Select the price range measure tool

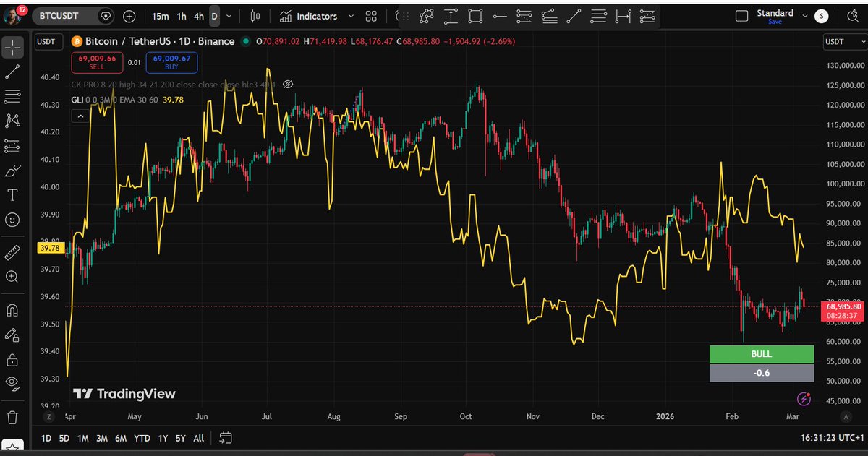click(451, 15)
